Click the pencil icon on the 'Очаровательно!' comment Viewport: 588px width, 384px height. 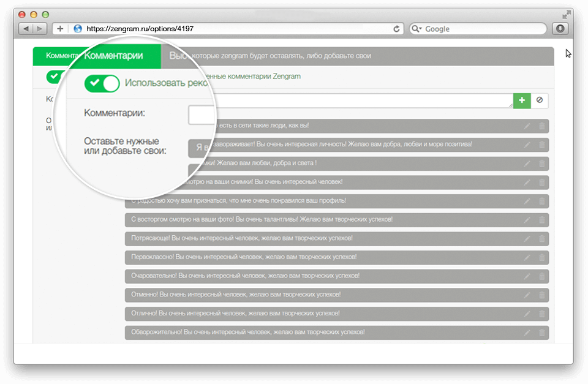point(526,276)
